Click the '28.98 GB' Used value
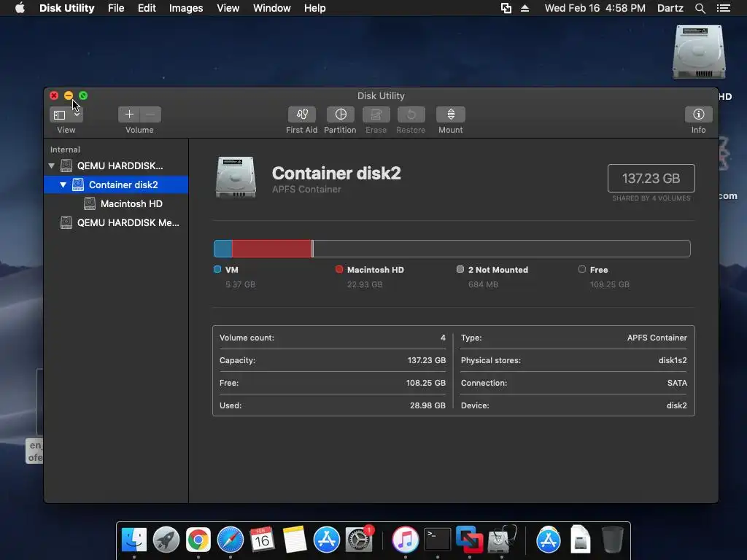This screenshot has width=747, height=560. pos(427,405)
